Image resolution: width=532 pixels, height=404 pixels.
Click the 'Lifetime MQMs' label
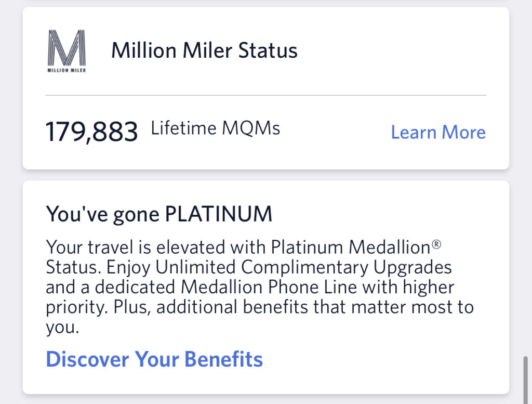[x=215, y=128]
